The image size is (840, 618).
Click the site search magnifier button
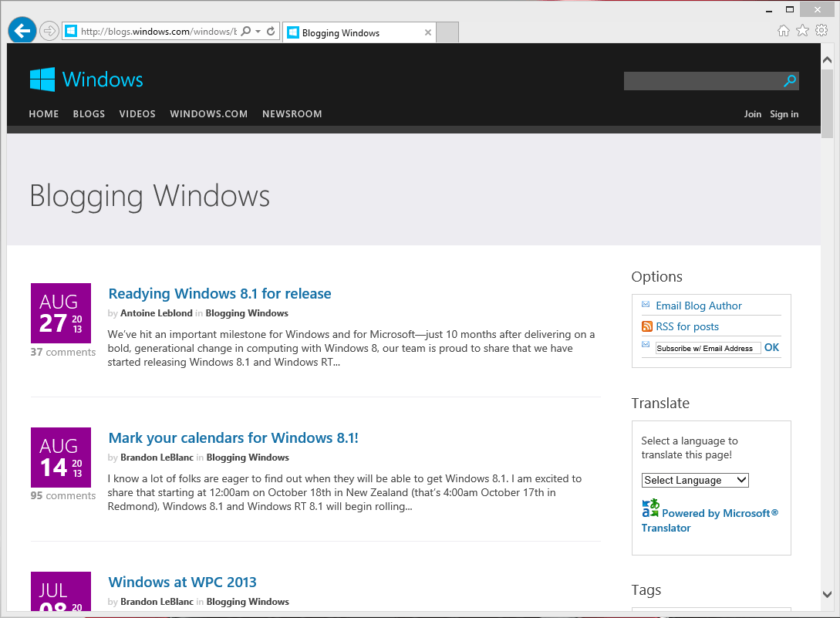point(790,81)
